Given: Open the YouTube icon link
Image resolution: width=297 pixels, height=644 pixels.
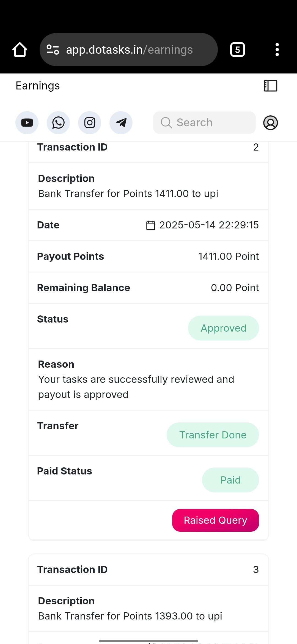Looking at the screenshot, I should (27, 123).
